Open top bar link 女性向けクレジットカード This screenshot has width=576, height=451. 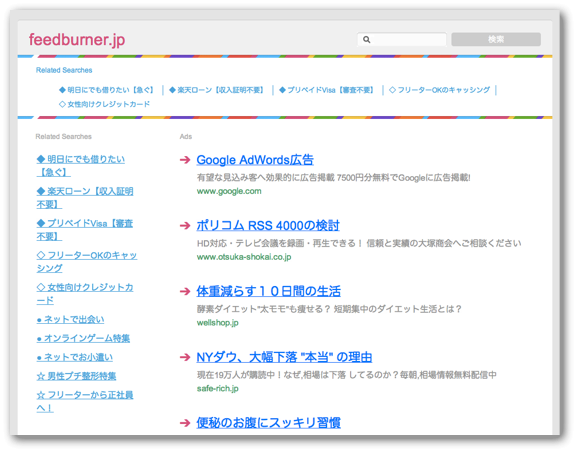point(104,104)
